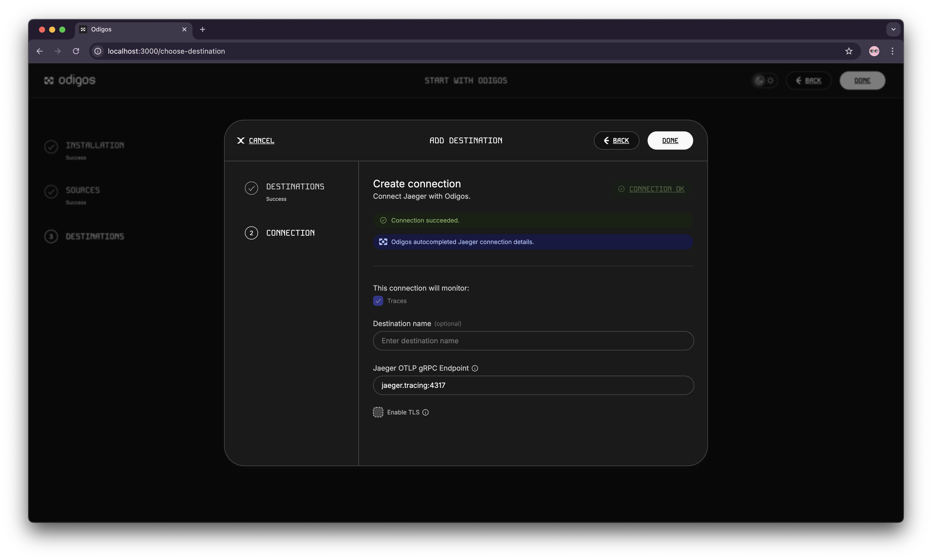Select Sources step in background sidebar

coord(72,195)
